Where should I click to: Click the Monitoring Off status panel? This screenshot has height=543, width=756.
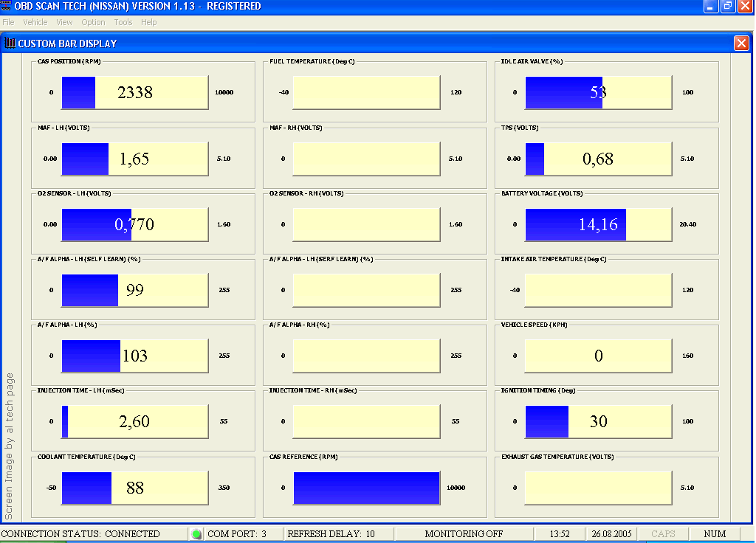tap(464, 534)
